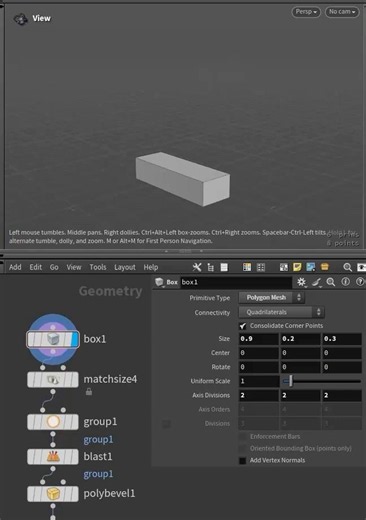Click the box1 node name field

pyautogui.click(x=236, y=282)
